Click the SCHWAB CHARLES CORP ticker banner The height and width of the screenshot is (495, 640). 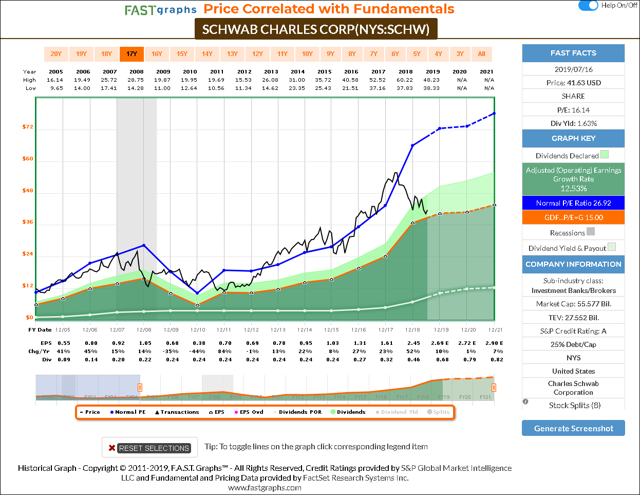(x=316, y=29)
